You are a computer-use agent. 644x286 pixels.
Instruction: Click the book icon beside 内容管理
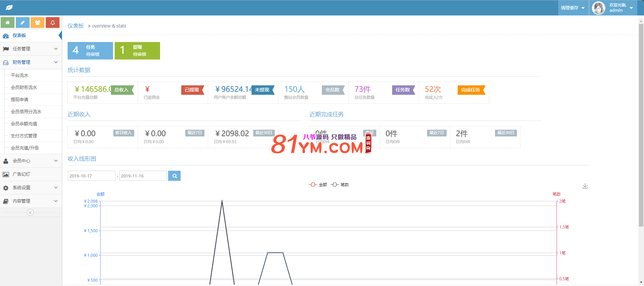point(6,201)
